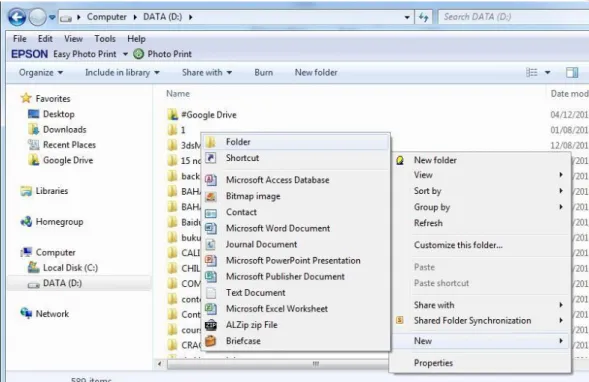589x382 pixels.
Task: Select Downloads in Favorites
Action: pyautogui.click(x=57, y=129)
